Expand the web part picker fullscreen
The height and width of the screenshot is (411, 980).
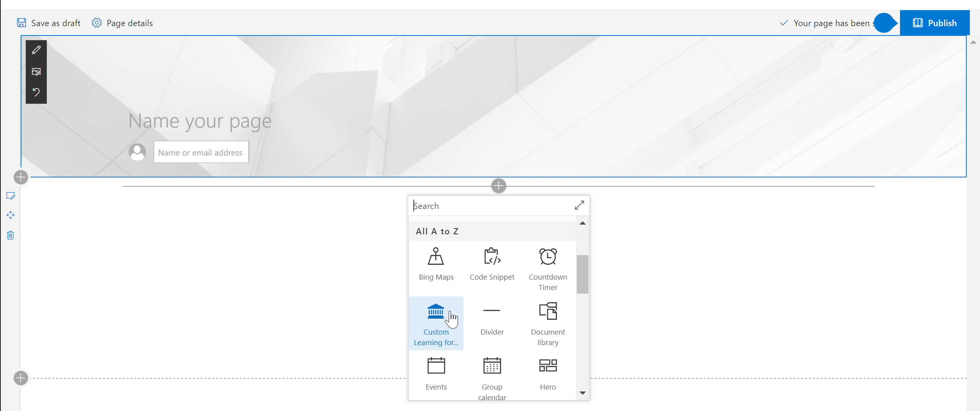[x=580, y=205]
